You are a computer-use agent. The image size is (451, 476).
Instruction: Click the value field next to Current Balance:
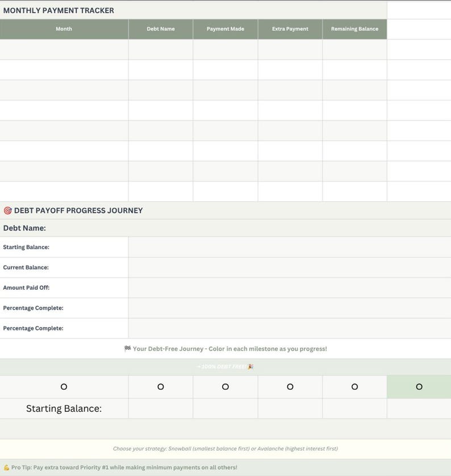click(x=290, y=268)
